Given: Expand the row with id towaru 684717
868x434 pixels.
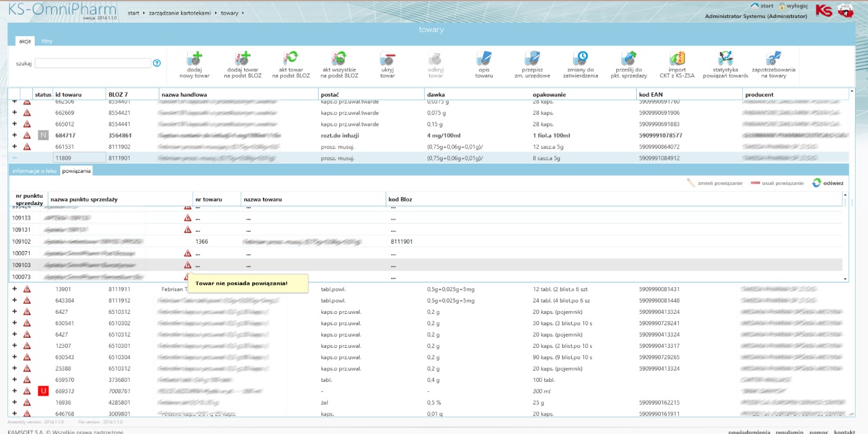Looking at the screenshot, I should 15,135.
